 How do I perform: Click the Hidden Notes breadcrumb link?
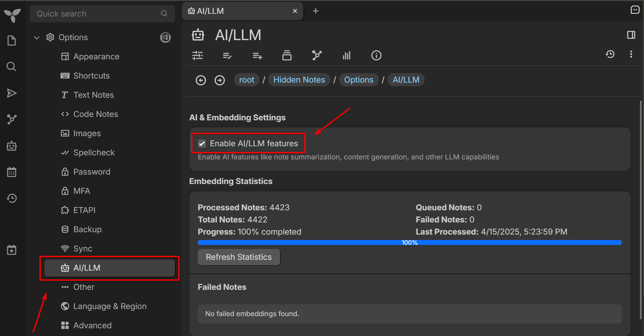coord(299,80)
